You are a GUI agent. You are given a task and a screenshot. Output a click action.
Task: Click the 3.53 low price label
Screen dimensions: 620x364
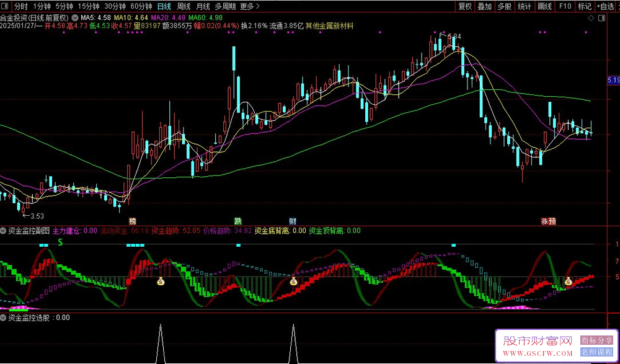point(37,216)
